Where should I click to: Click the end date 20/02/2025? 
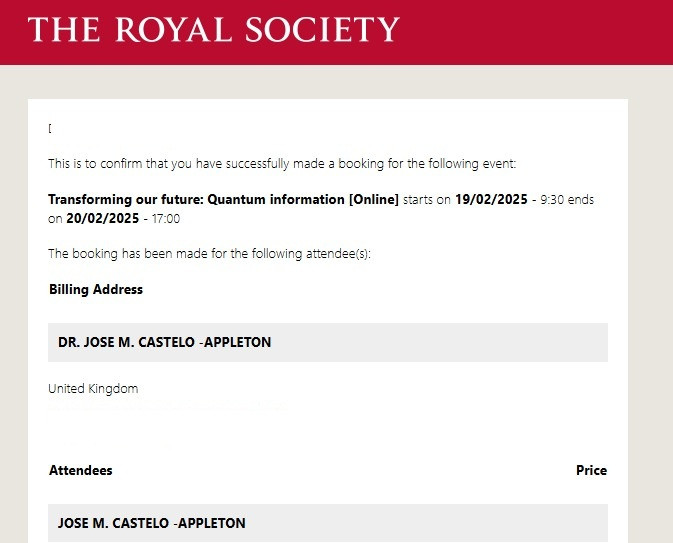(103, 218)
